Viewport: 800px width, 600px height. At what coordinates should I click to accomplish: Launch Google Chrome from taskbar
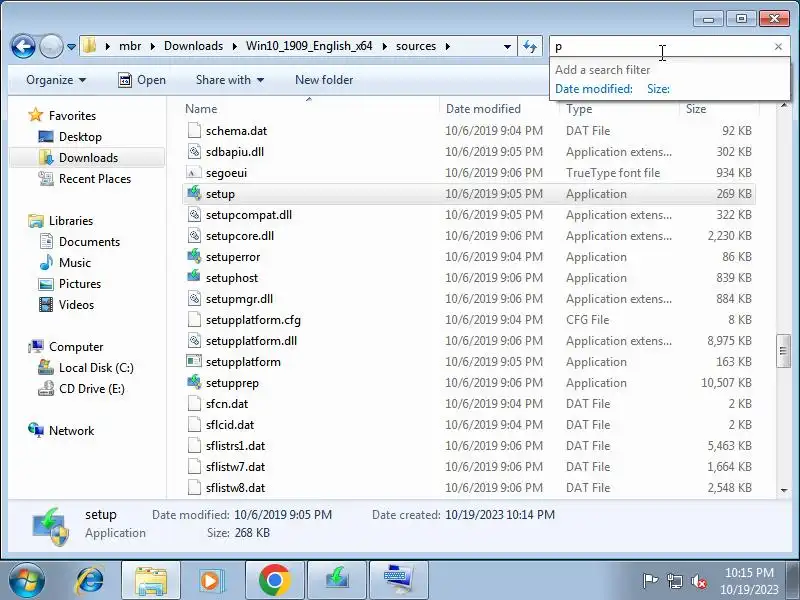[274, 580]
